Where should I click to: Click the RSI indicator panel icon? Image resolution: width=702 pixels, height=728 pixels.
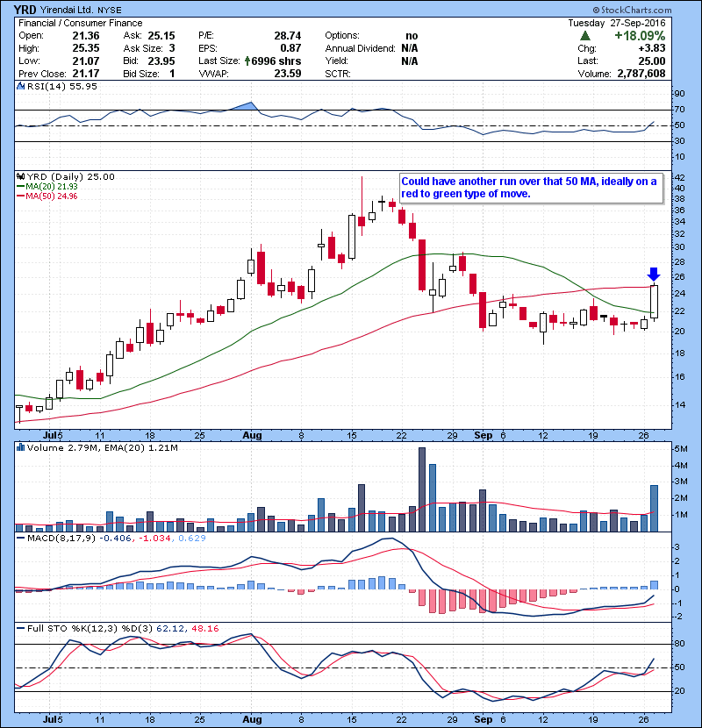coord(20,86)
